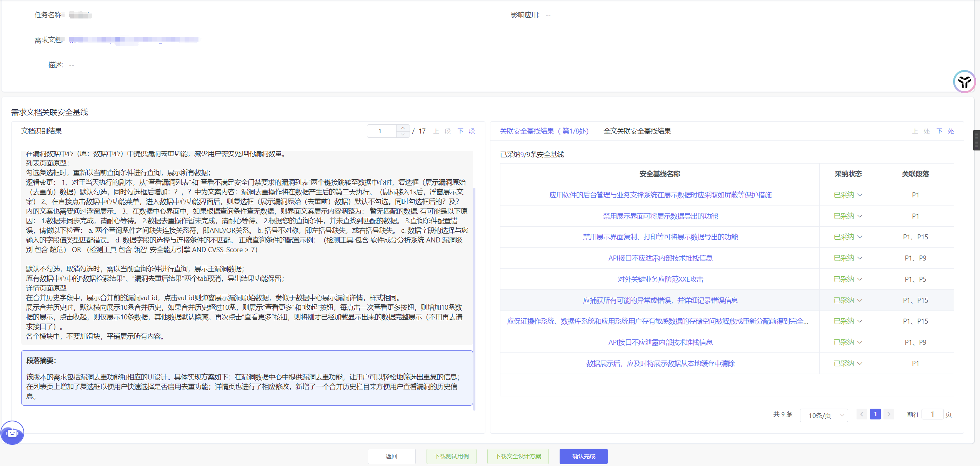Open the 10条/页 page size dropdown
Viewport: 980px width, 466px height.
(824, 415)
